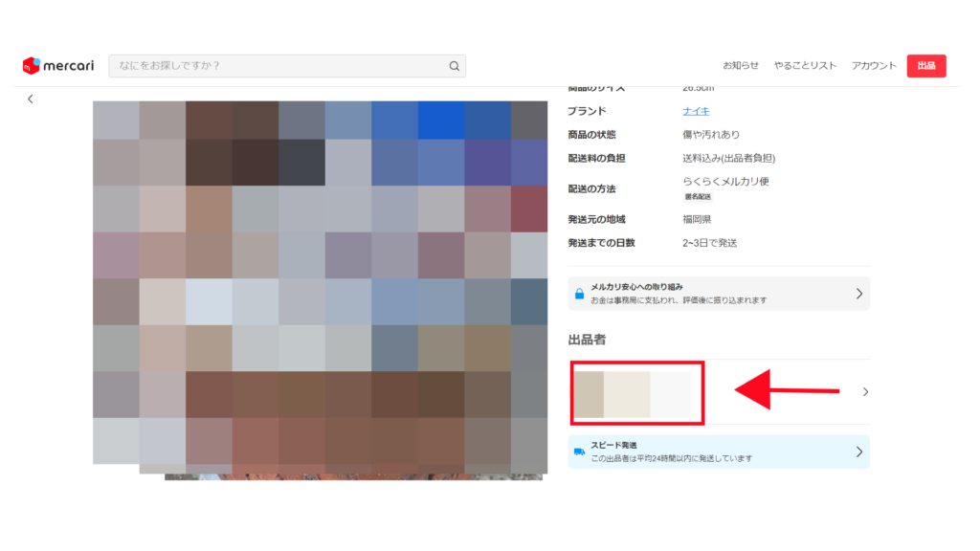Go back using the left arrow icon

(31, 99)
